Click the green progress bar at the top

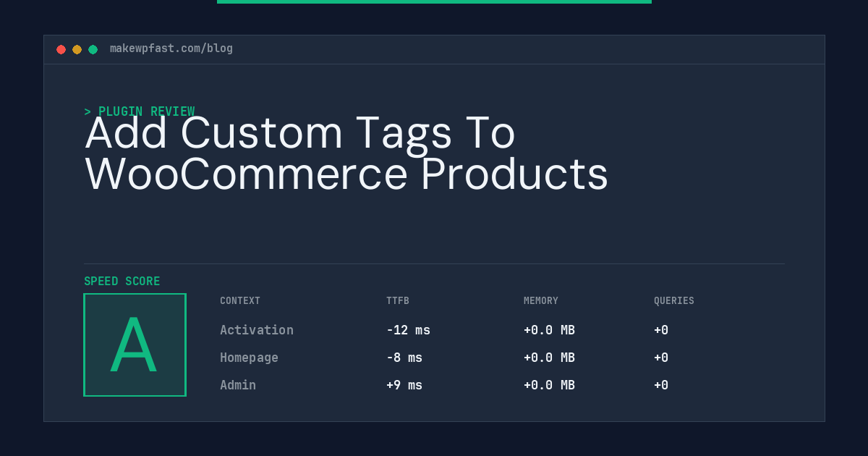[434, 1]
